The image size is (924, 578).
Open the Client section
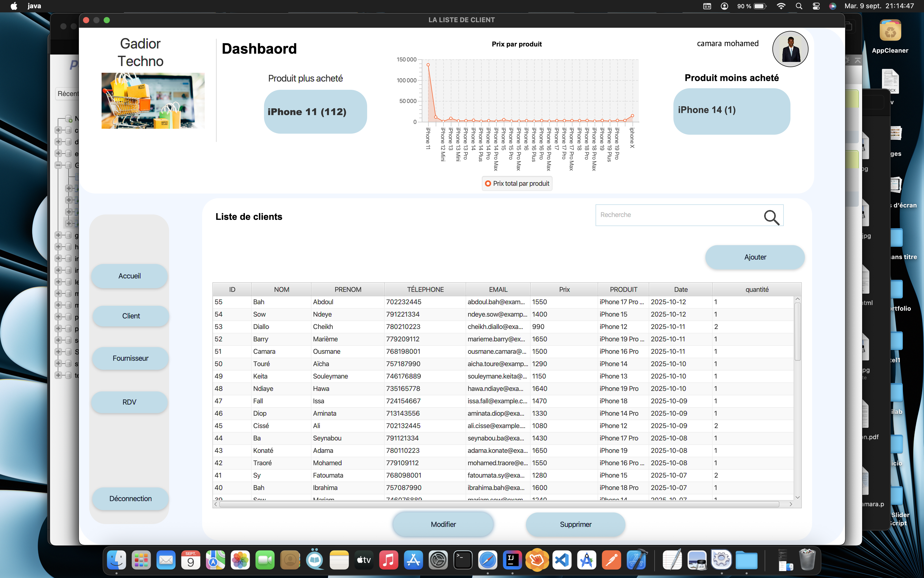point(131,316)
